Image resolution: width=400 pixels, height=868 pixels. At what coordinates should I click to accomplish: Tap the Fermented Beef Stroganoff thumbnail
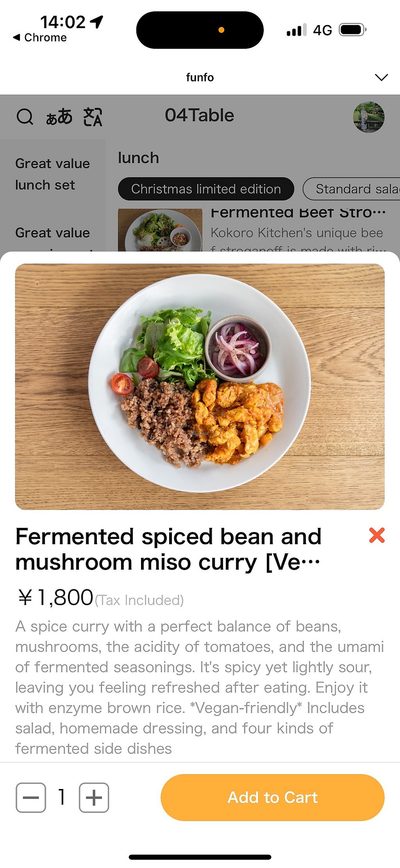pos(160,231)
